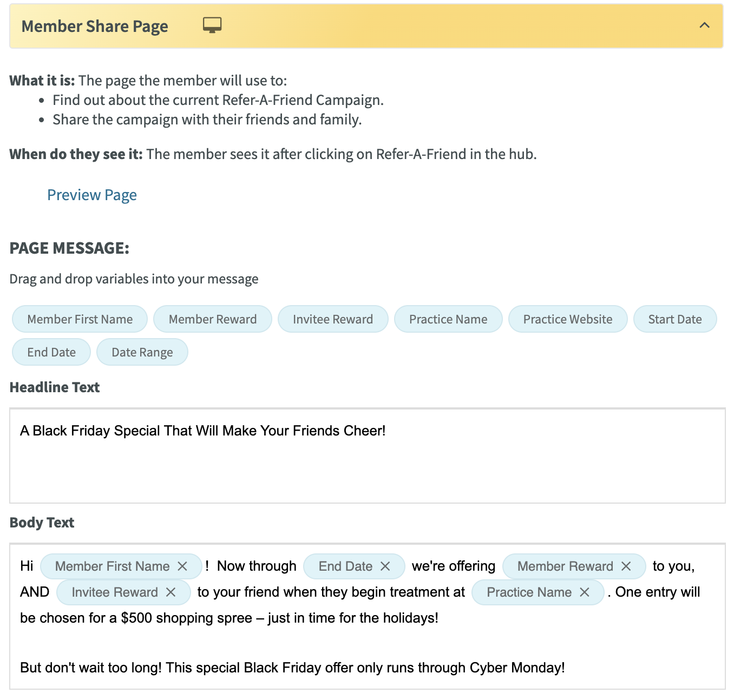Viewport: 734px width, 700px height.
Task: Select the Date Range variable chip
Action: (142, 352)
